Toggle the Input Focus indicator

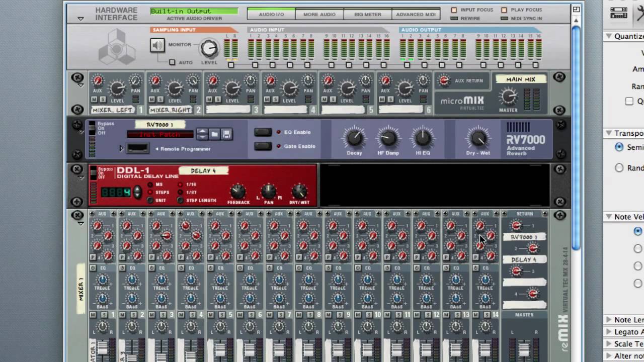click(454, 10)
